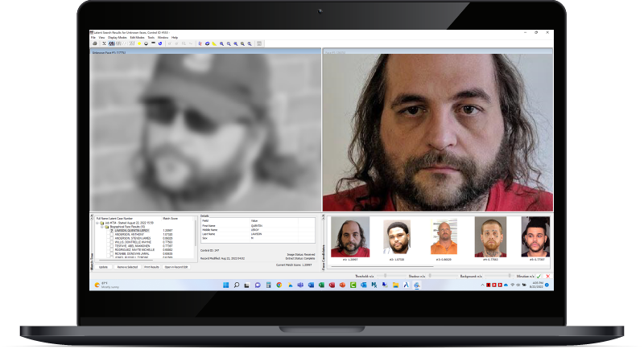644x349 pixels.
Task: Open the Display Modes menu
Action: click(118, 37)
